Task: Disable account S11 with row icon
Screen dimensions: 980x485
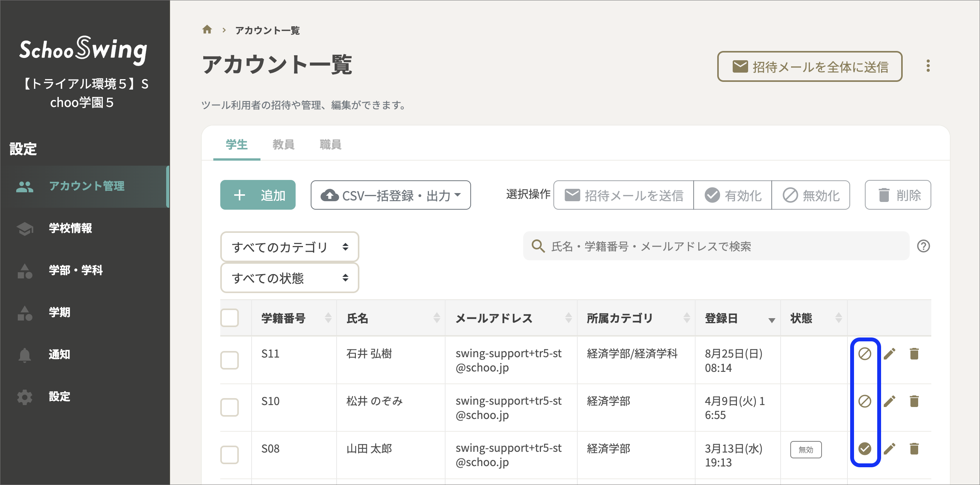Action: point(864,354)
